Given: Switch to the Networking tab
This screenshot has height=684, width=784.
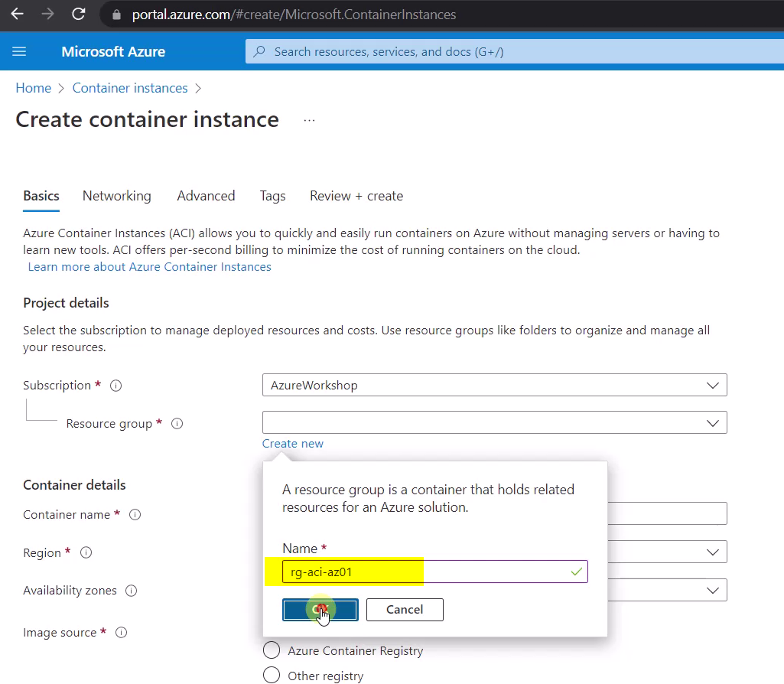Looking at the screenshot, I should [x=116, y=196].
